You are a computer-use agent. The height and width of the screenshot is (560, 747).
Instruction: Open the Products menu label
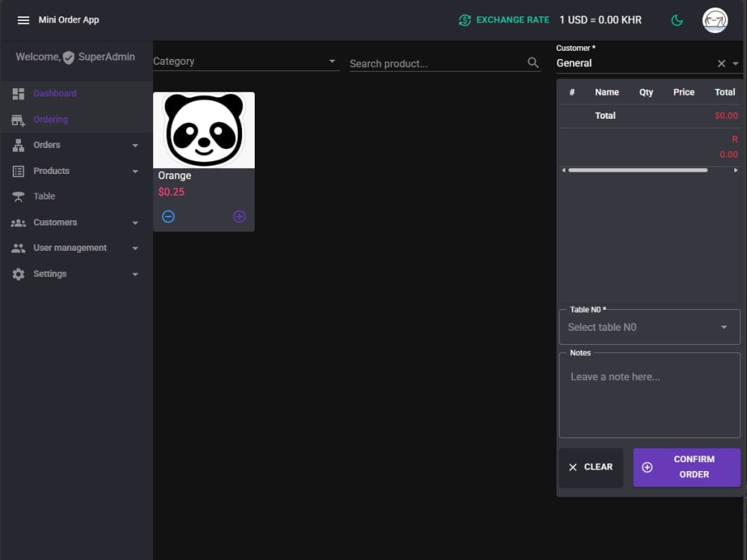52,171
